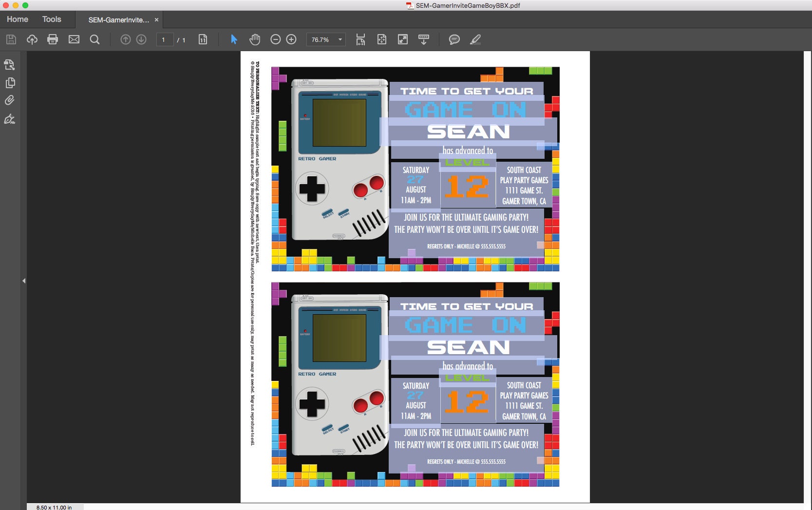Select the SEM-GamerInvite document tab
Screen dimensions: 812x510
pyautogui.click(x=118, y=20)
